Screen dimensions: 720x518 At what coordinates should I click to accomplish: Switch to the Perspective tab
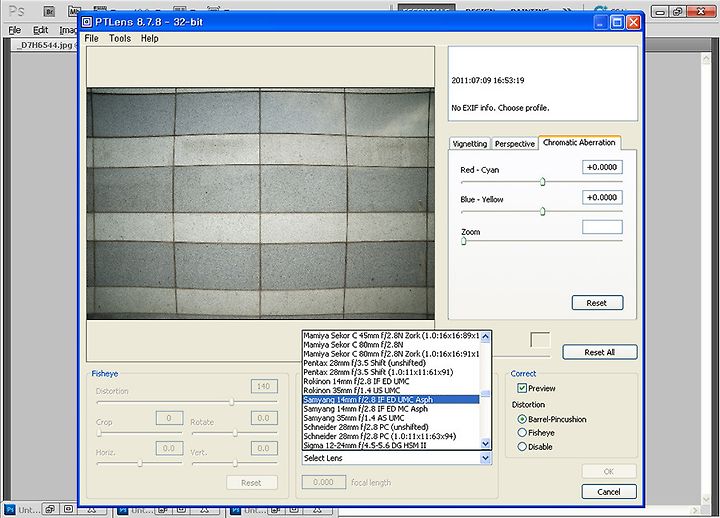point(515,144)
